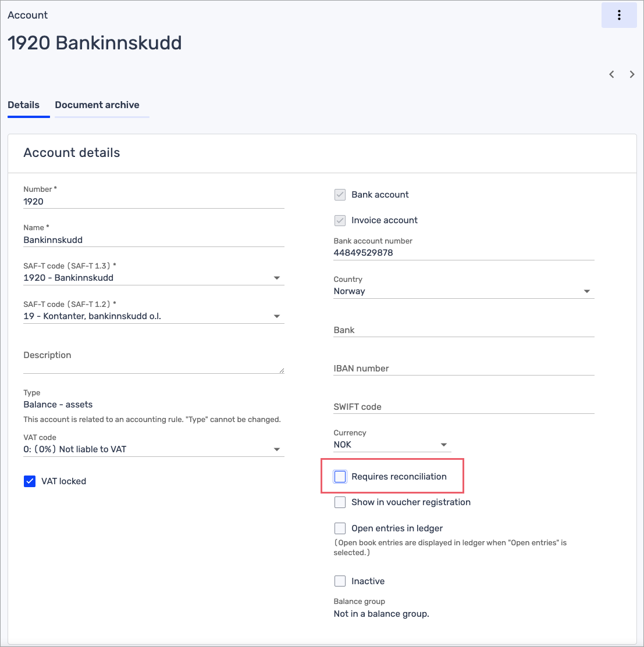Switch to the Document archive tab
The height and width of the screenshot is (647, 644).
97,105
